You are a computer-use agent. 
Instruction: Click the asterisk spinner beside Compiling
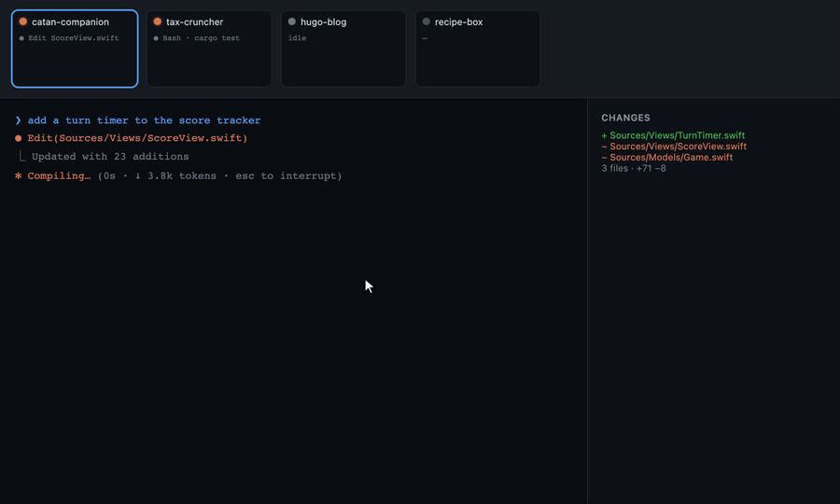(19, 175)
